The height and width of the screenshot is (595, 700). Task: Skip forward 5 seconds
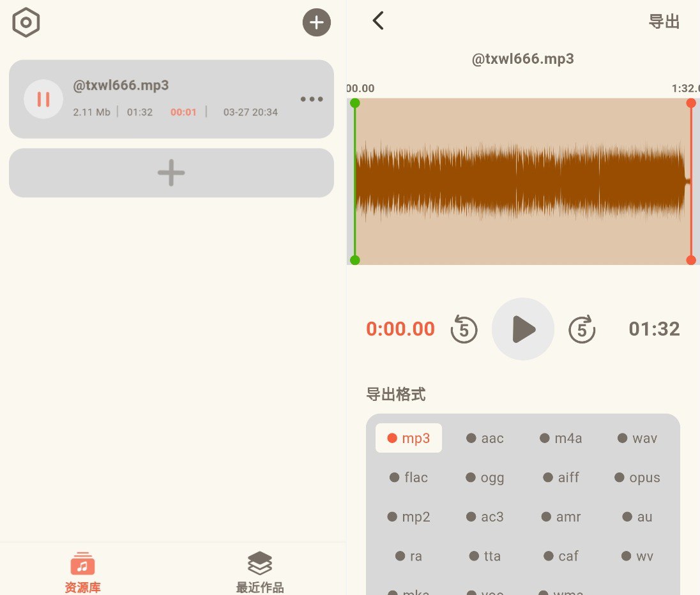[x=582, y=329]
